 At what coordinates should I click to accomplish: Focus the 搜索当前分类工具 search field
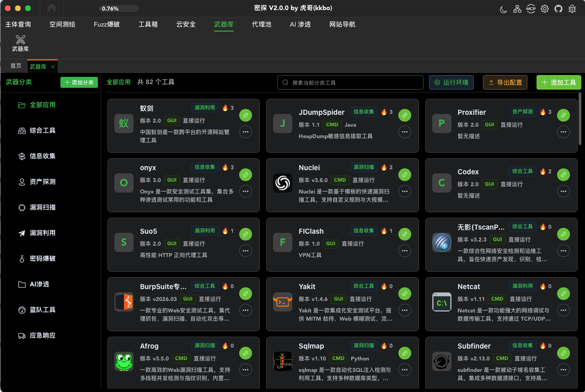coord(350,82)
